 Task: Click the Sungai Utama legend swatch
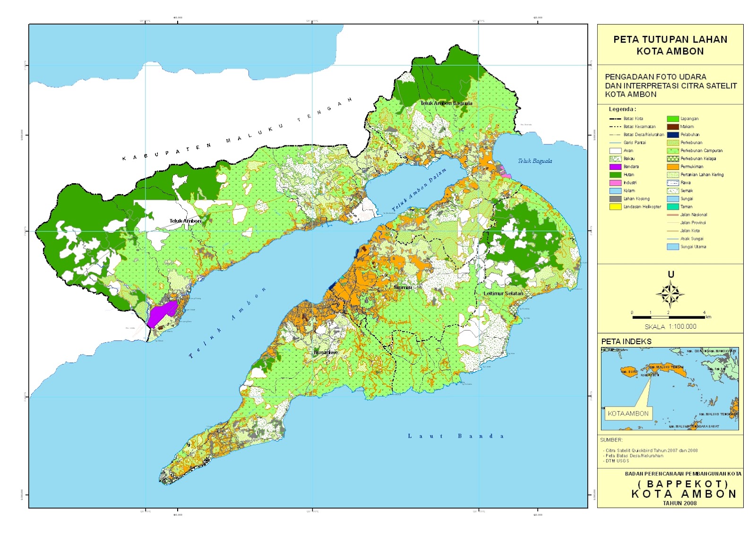pyautogui.click(x=673, y=247)
